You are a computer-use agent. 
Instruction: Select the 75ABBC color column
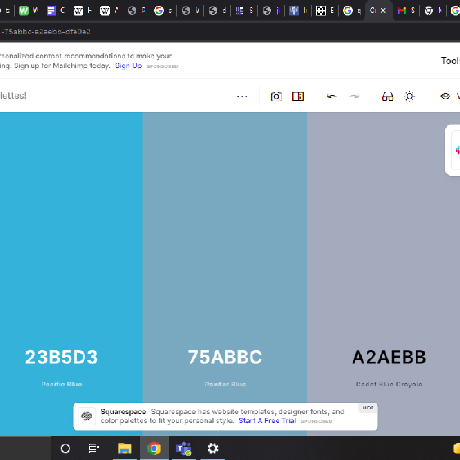(x=225, y=233)
